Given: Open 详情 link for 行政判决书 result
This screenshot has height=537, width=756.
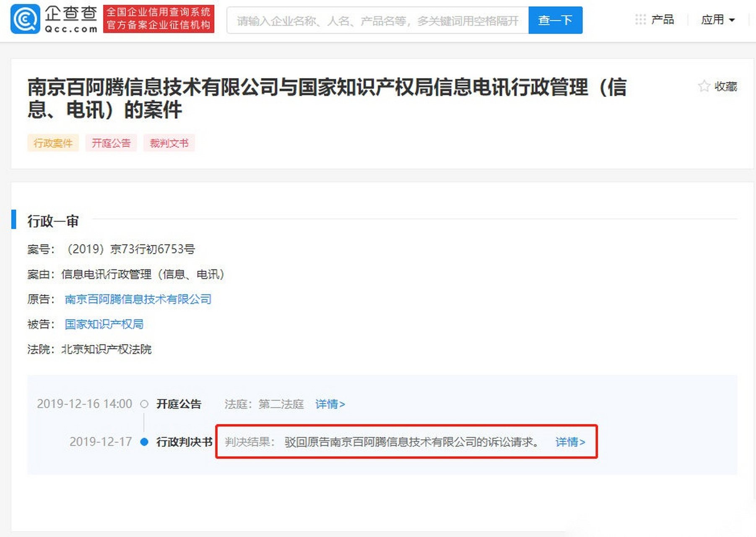Looking at the screenshot, I should point(570,442).
